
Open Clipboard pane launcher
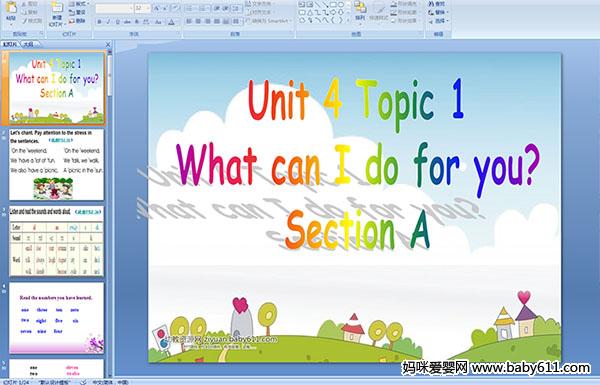tap(41, 34)
